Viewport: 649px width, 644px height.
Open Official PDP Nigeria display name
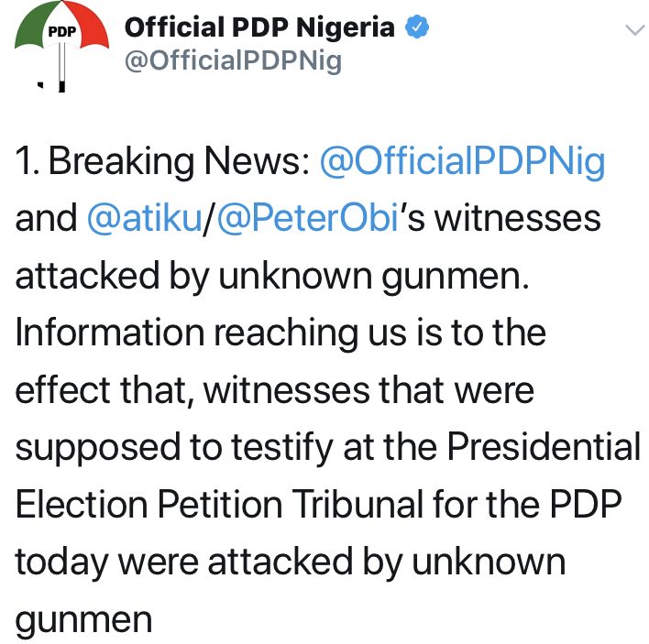[259, 27]
